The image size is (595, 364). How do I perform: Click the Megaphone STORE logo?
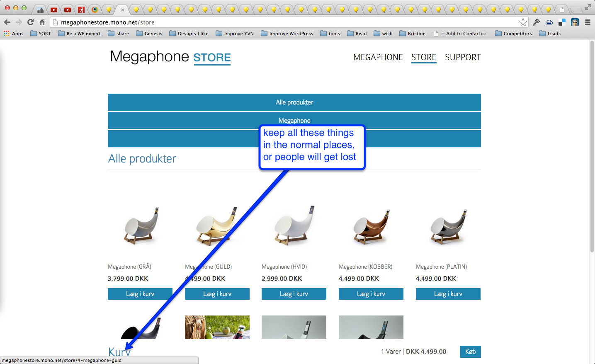pos(170,57)
